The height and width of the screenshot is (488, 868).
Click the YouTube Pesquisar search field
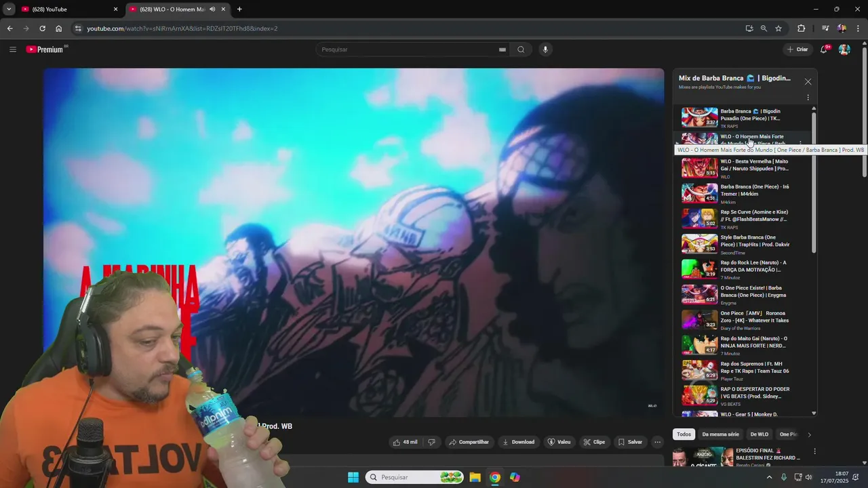(x=407, y=49)
